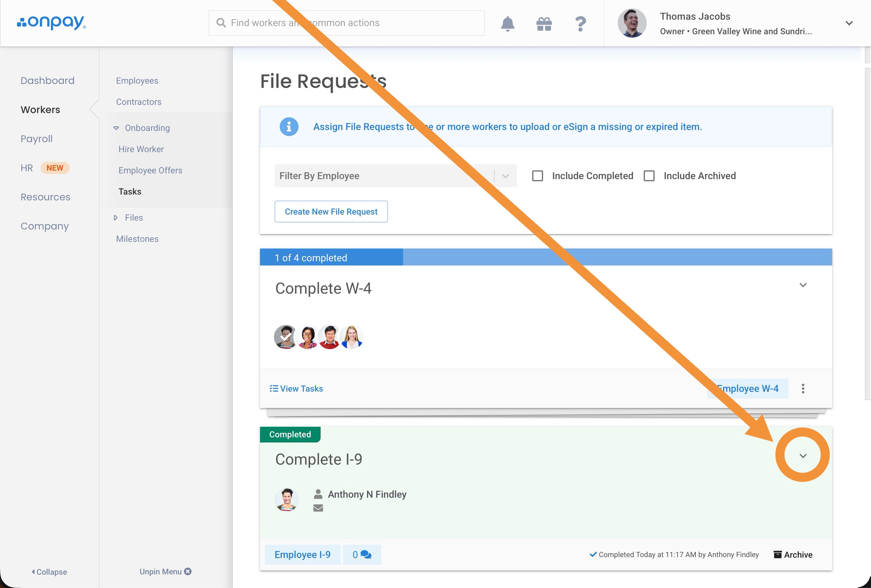Select Employees in the Workers submenu

pos(137,81)
